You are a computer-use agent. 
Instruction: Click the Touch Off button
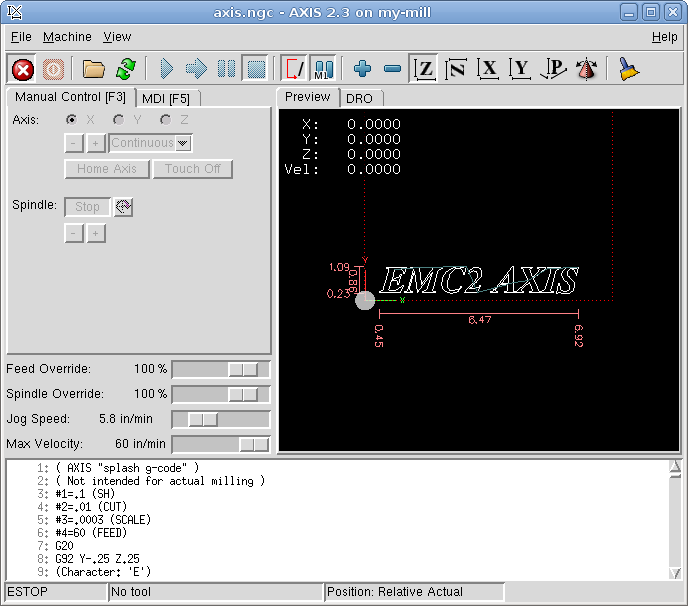pos(192,169)
